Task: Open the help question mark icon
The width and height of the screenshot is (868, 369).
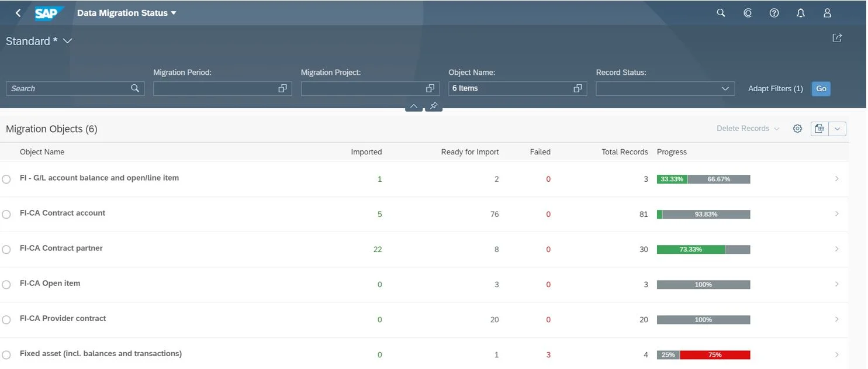Action: point(774,13)
